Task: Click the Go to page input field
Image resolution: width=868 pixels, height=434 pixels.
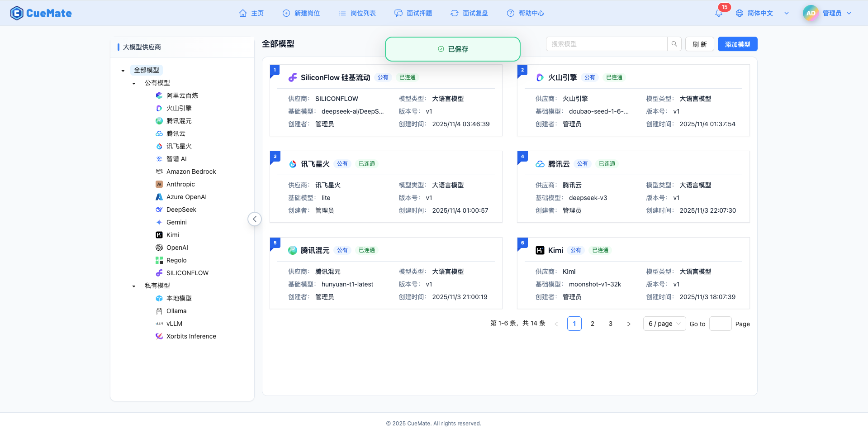Action: click(721, 324)
